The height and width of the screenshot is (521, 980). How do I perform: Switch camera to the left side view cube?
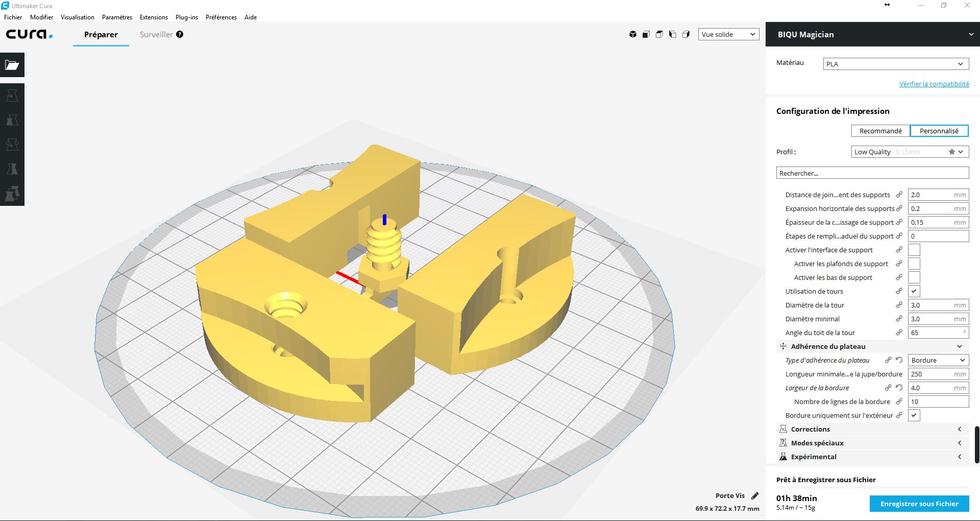[x=673, y=34]
